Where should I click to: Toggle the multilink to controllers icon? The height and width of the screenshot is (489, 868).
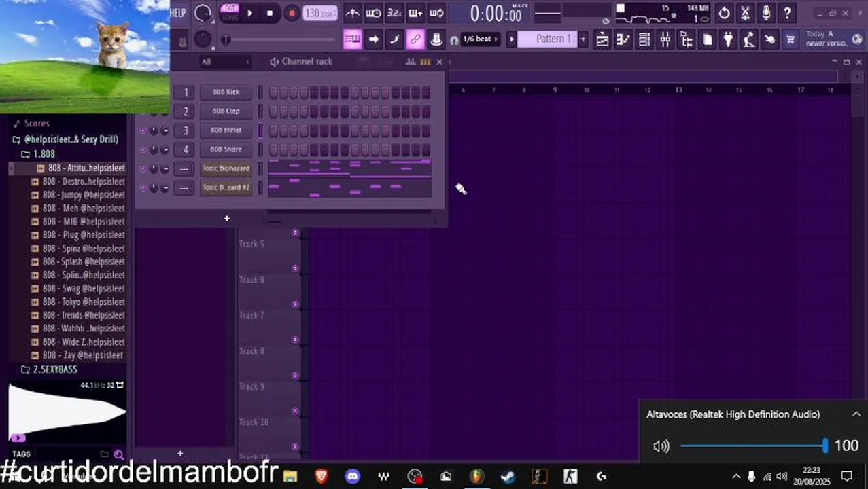click(x=415, y=39)
